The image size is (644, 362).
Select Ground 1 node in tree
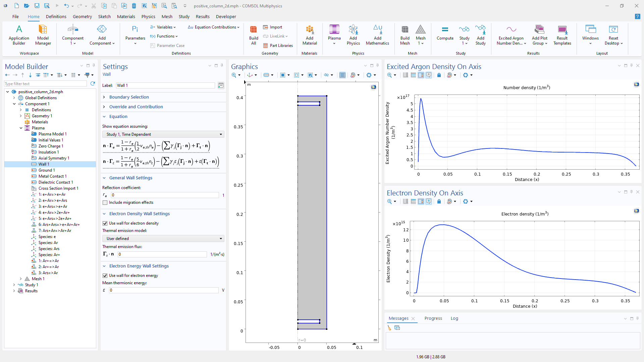click(46, 170)
